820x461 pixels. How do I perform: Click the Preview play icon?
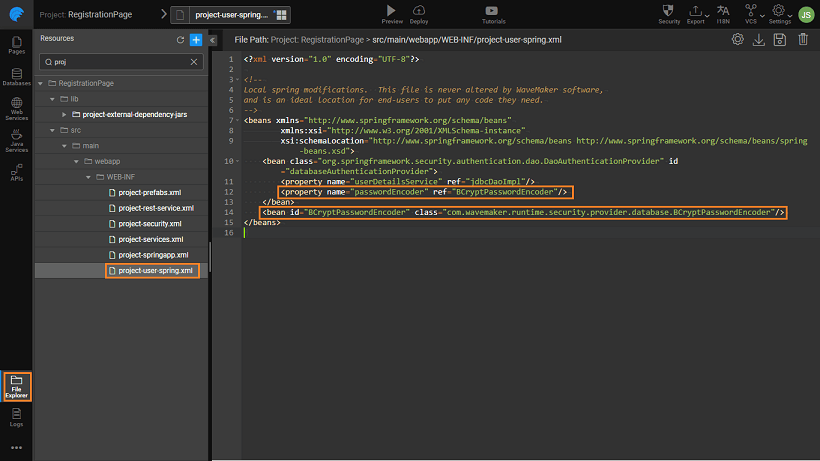pos(392,10)
